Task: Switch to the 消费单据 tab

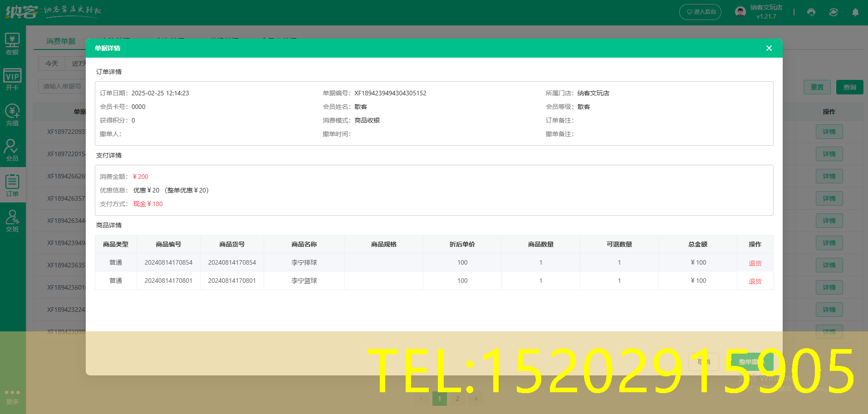Action: [60, 40]
